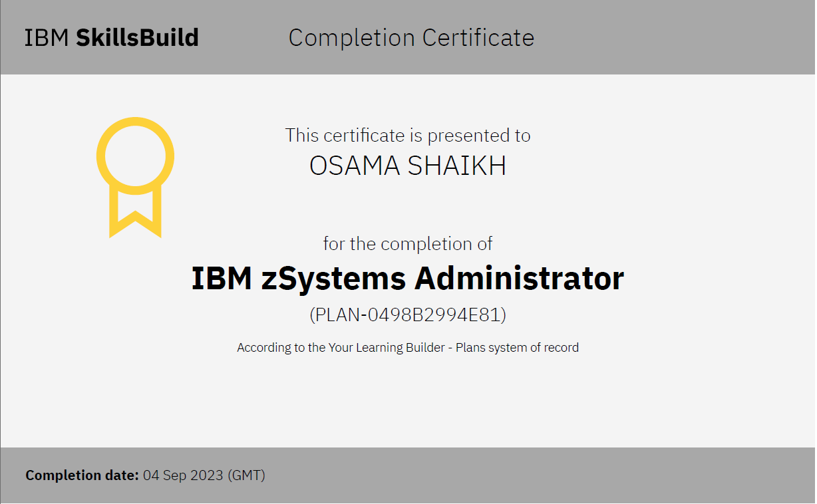The width and height of the screenshot is (817, 504).
Task: Click the 'Completion date:' label
Action: tap(82, 475)
